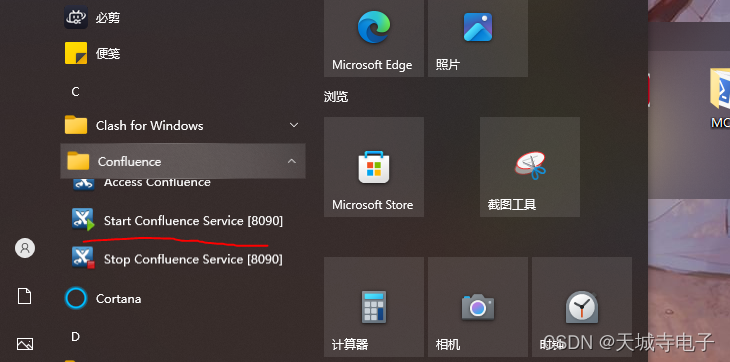
Task: Click Stop Confluence Service [8090] shortcut
Action: coord(183,258)
